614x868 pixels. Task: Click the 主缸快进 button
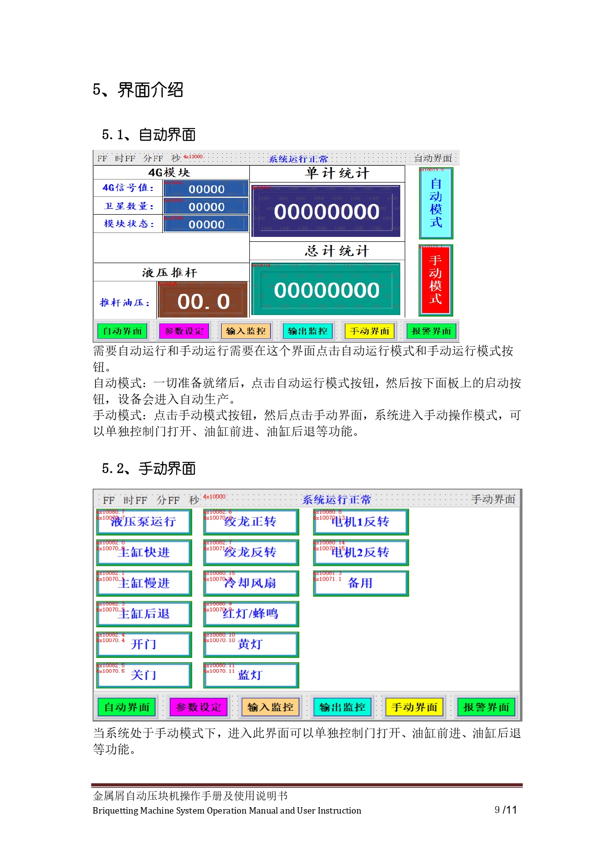pyautogui.click(x=143, y=553)
